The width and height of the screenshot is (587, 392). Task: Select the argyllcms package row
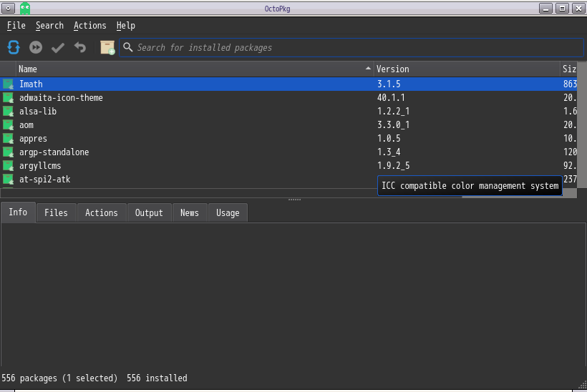(x=288, y=166)
